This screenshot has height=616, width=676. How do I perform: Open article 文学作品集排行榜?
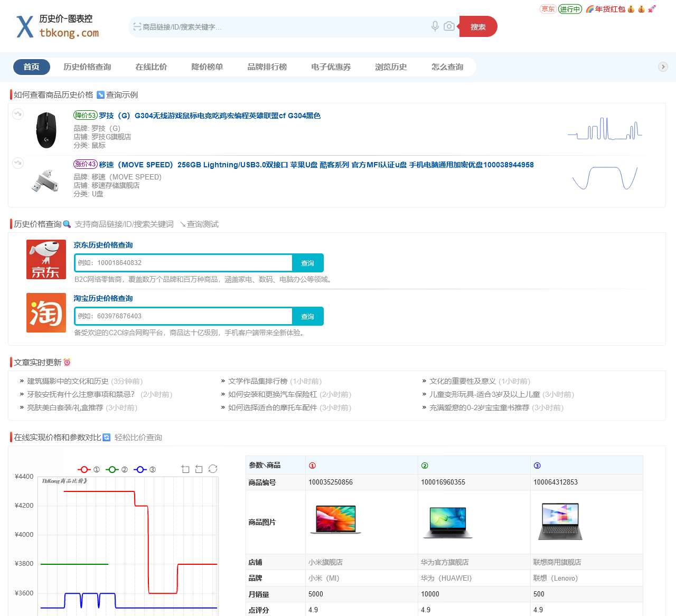(258, 381)
